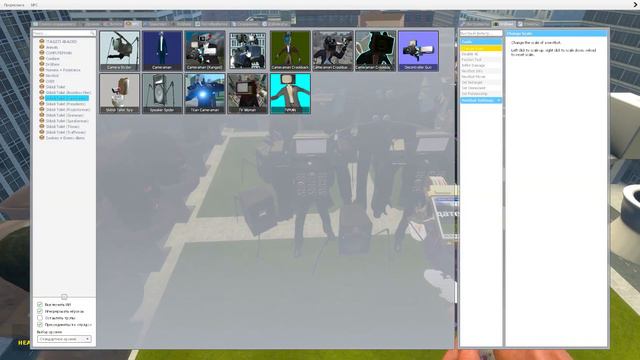Select the Nextbot Info tool

click(481, 71)
